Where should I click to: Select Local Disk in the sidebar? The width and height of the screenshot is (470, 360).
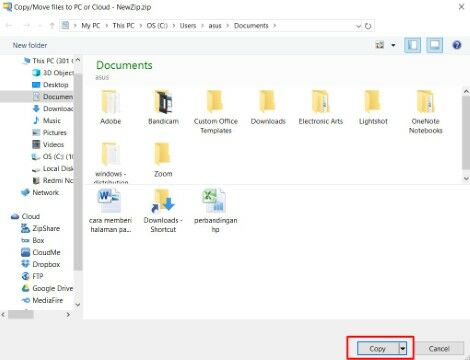tap(53, 169)
